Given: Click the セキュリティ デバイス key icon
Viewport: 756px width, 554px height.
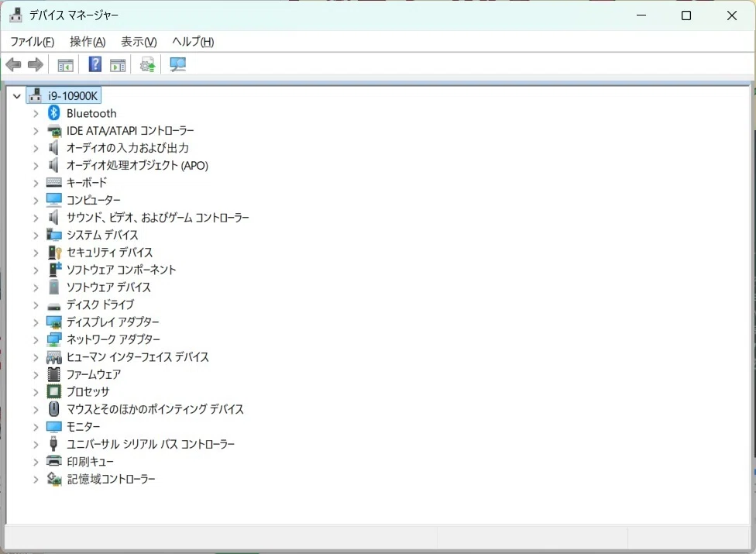Looking at the screenshot, I should pyautogui.click(x=54, y=252).
